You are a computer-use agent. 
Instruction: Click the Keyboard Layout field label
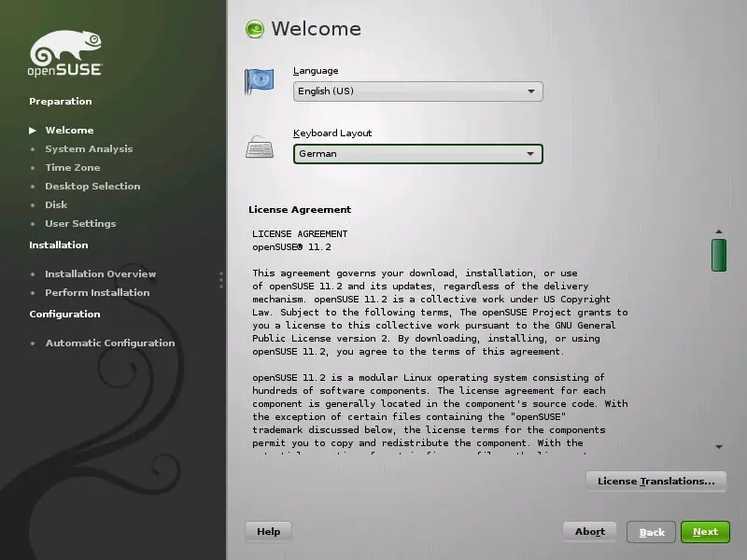[332, 133]
